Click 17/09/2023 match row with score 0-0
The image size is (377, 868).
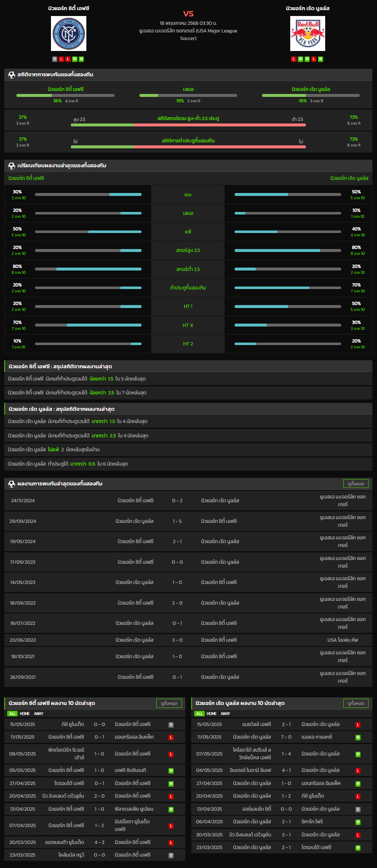188,562
